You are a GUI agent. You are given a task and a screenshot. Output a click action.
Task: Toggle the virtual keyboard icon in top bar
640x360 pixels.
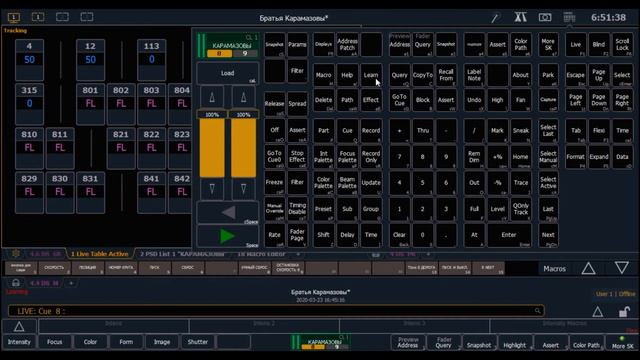click(569, 17)
